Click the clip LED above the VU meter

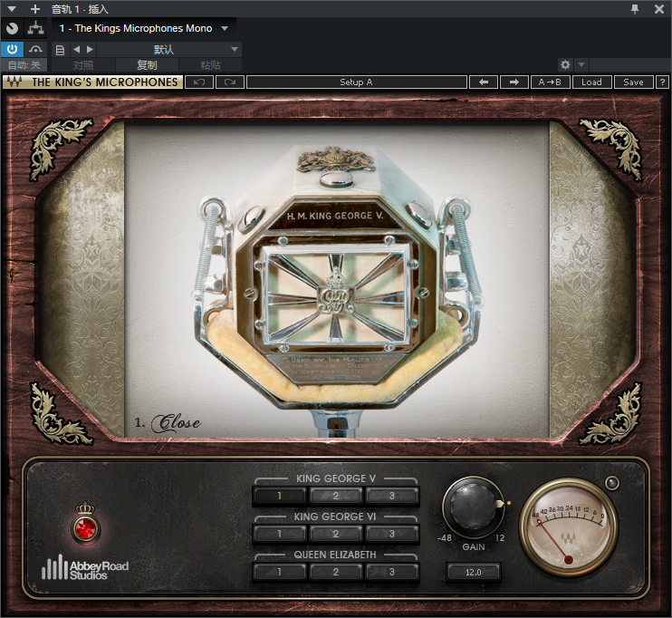click(x=612, y=483)
